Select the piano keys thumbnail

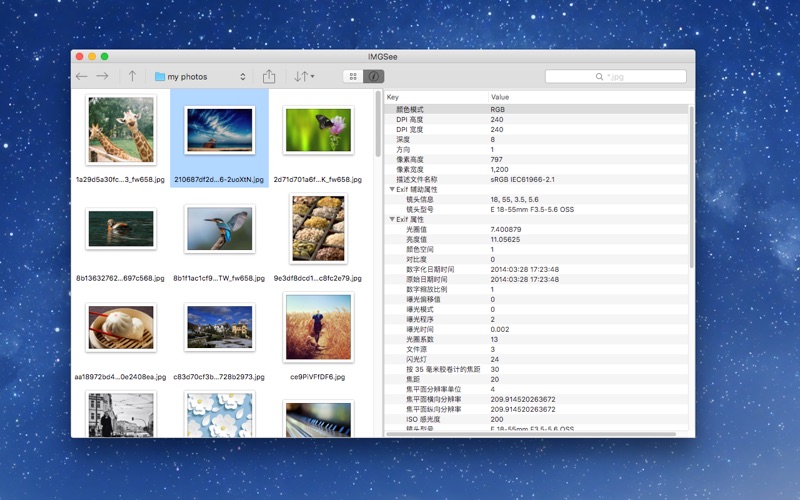tap(318, 418)
